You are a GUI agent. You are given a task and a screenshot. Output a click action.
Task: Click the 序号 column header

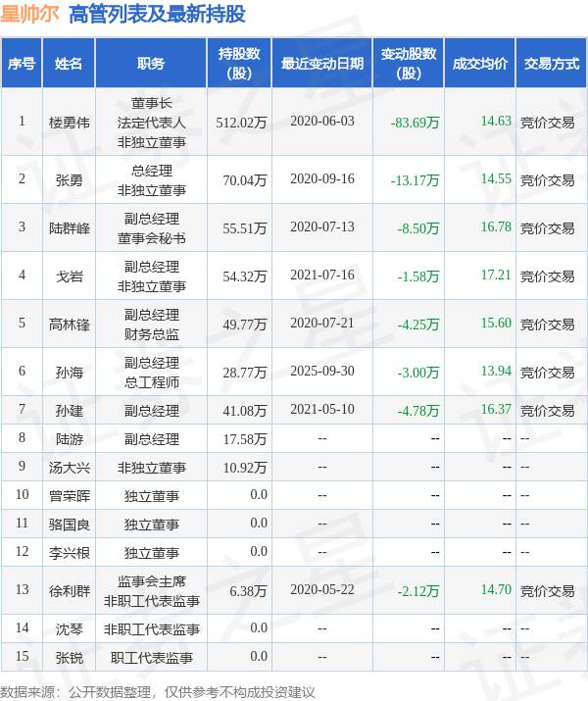[22, 63]
